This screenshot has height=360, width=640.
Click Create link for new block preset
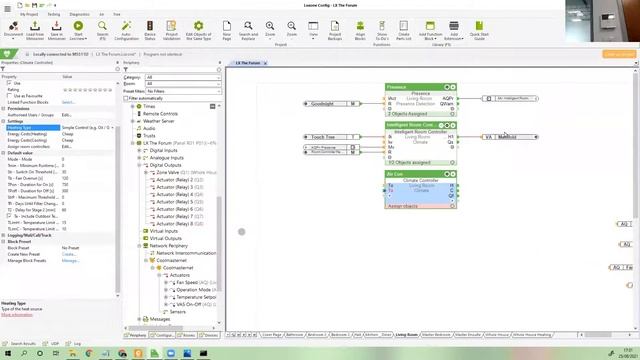[x=68, y=254]
